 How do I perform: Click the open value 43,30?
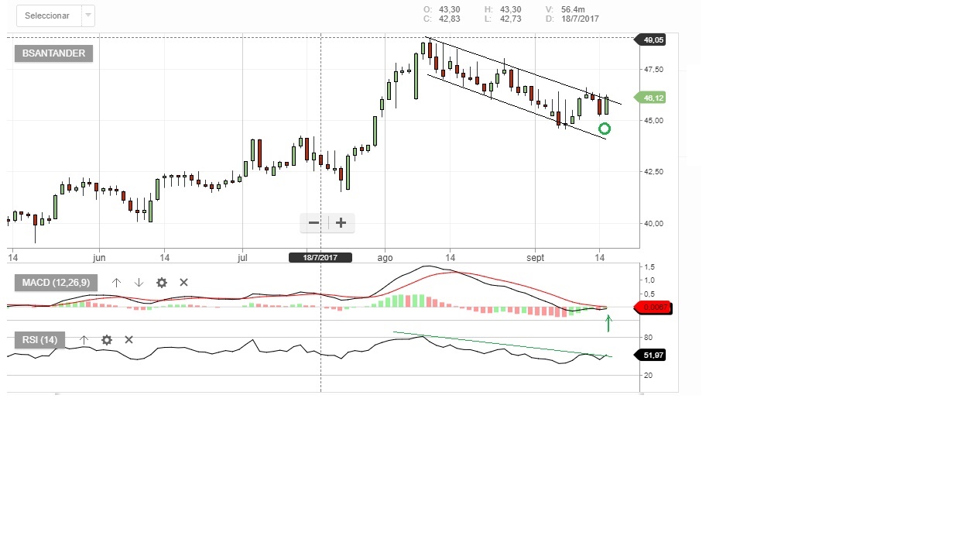(x=449, y=9)
